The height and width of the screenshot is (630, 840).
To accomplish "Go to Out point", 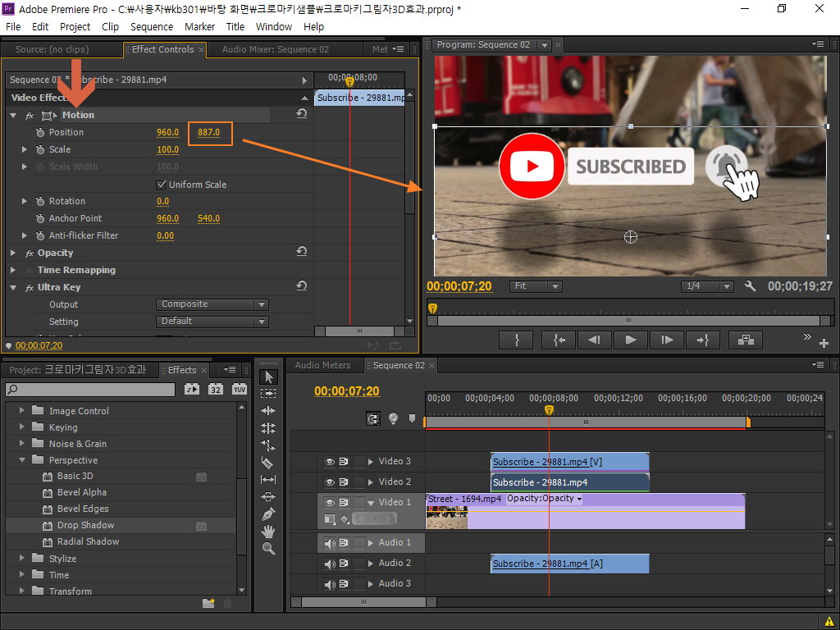I will [702, 340].
